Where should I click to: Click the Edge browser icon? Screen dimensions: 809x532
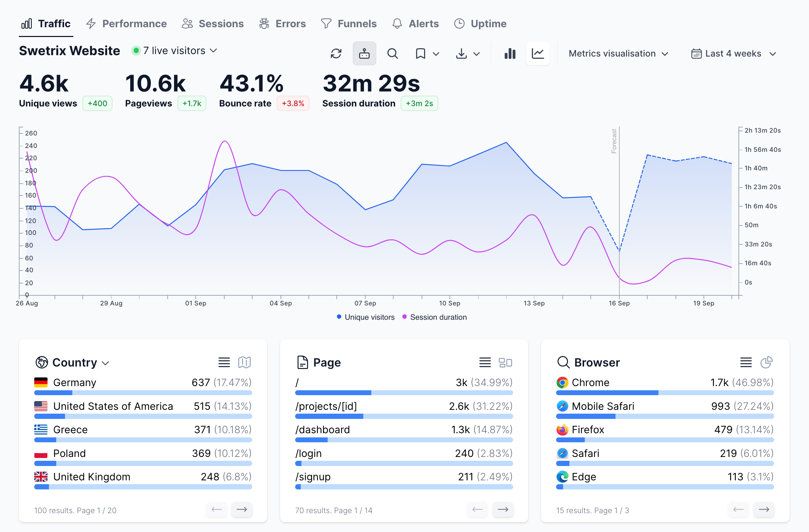(x=562, y=477)
